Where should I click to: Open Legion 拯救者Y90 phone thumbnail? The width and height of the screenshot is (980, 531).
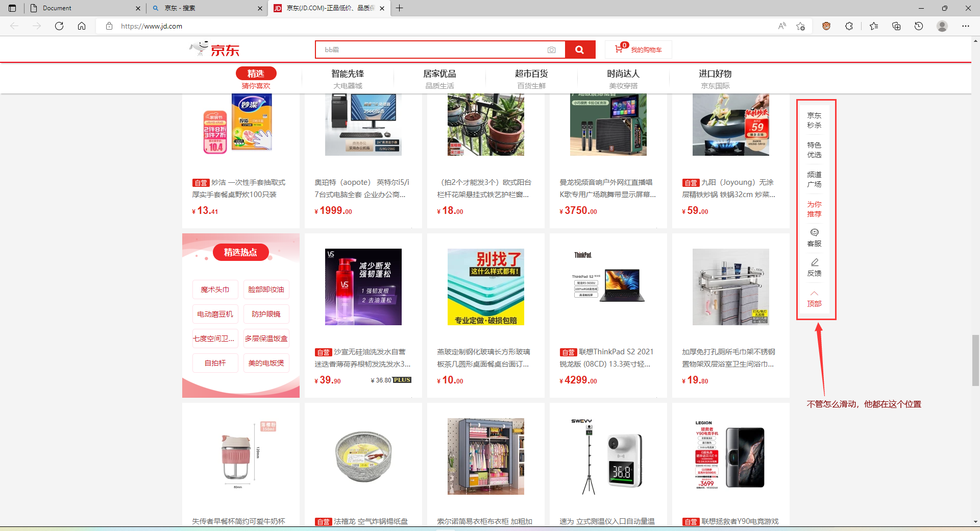coord(731,456)
